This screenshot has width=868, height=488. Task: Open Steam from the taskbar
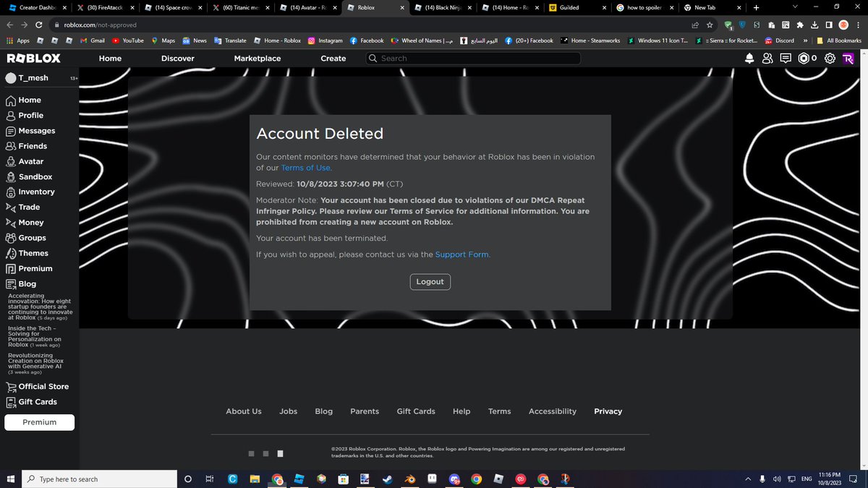coord(387,479)
